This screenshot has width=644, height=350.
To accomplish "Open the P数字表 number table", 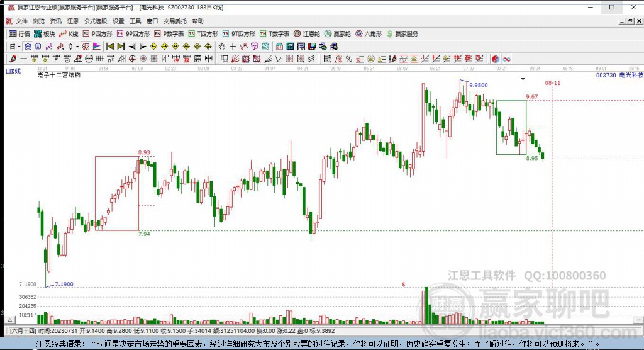I will pyautogui.click(x=169, y=34).
